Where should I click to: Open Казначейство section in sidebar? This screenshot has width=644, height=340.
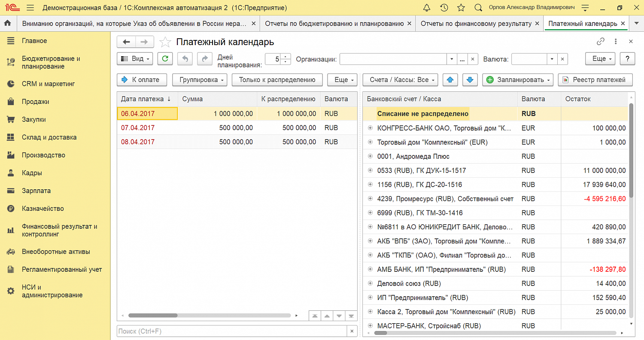pos(43,209)
